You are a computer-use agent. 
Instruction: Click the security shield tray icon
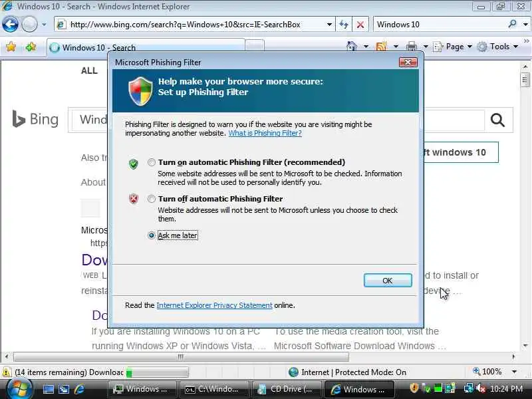tap(414, 388)
